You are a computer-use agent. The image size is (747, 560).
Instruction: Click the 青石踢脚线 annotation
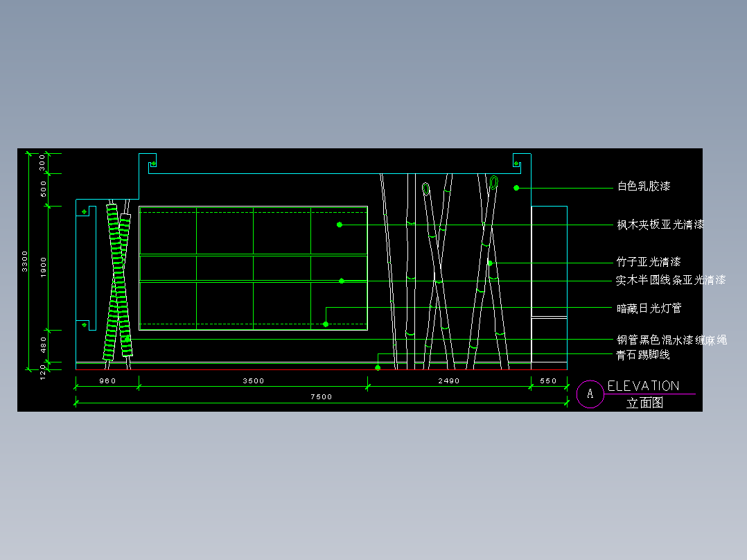click(x=642, y=355)
